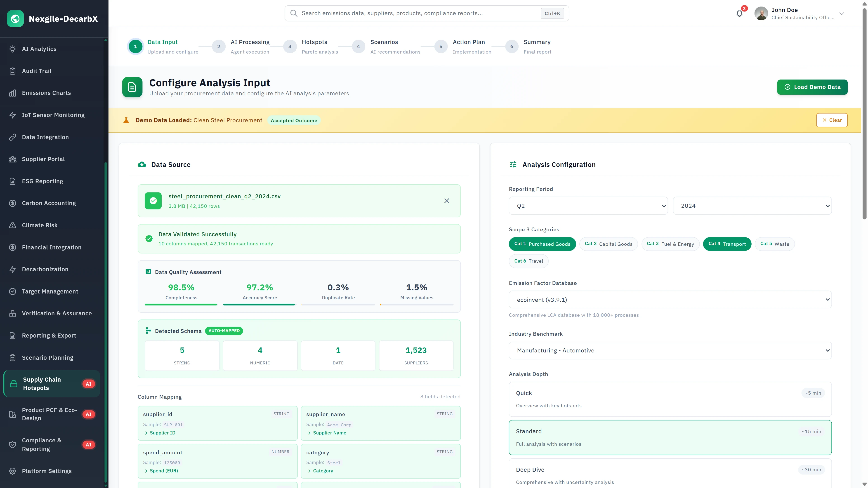Open the Supplier Portal icon
The height and width of the screenshot is (488, 868).
point(12,159)
